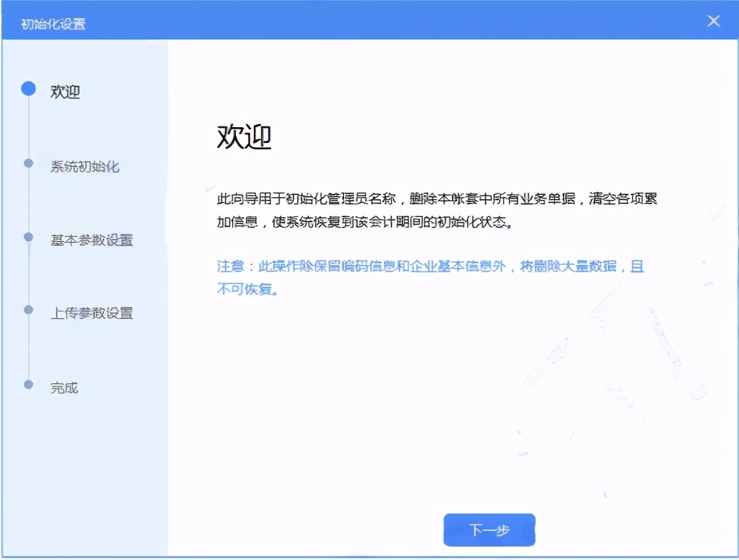739x560 pixels.
Task: Click the wizard progress line between steps
Action: click(28, 200)
